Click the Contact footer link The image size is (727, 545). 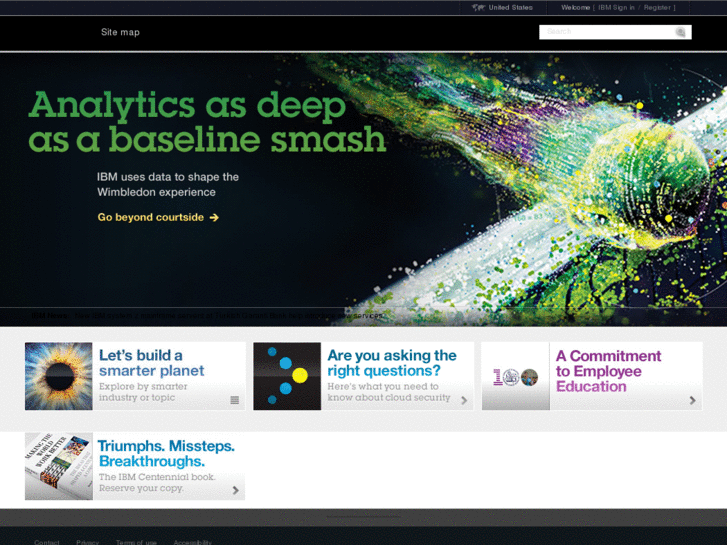(47, 542)
